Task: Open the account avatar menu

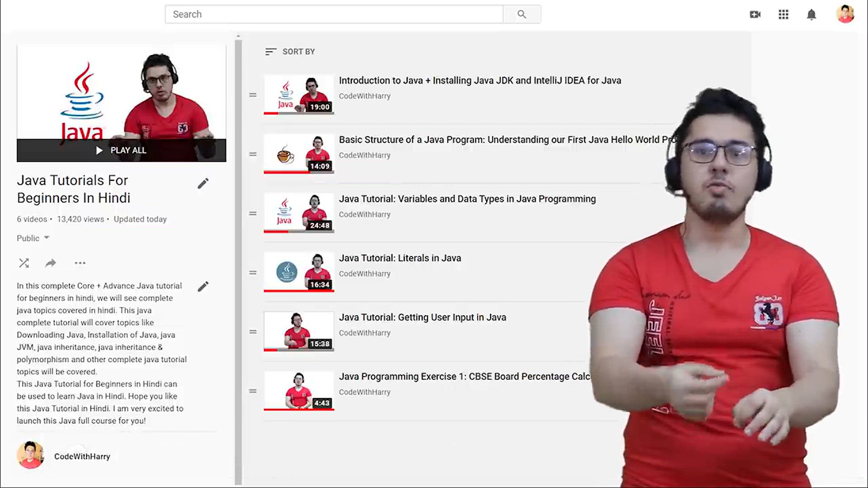Action: coord(845,14)
